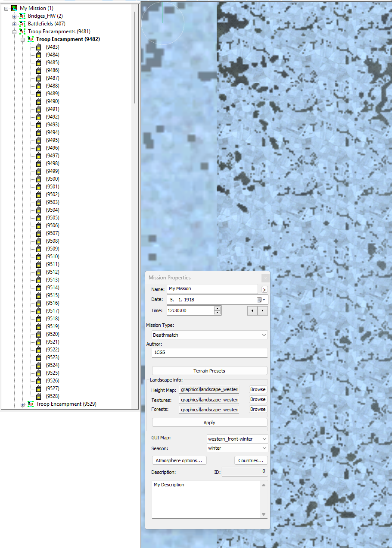Open the Date calendar picker icon
The image size is (392, 548).
click(x=261, y=300)
